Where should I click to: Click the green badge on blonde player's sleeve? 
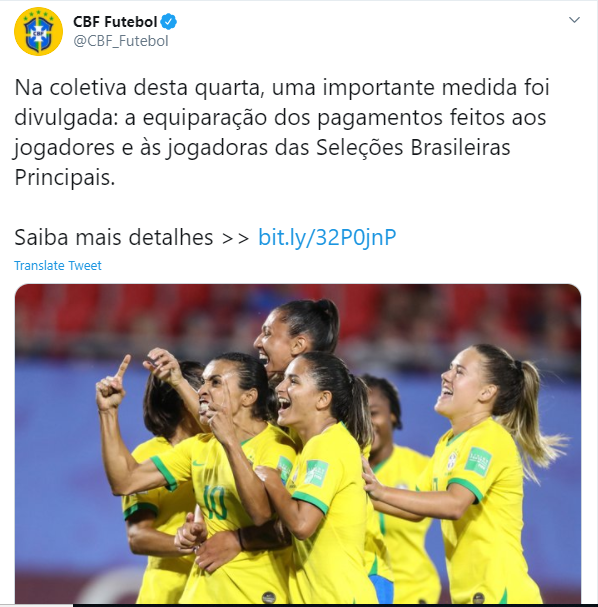478,461
